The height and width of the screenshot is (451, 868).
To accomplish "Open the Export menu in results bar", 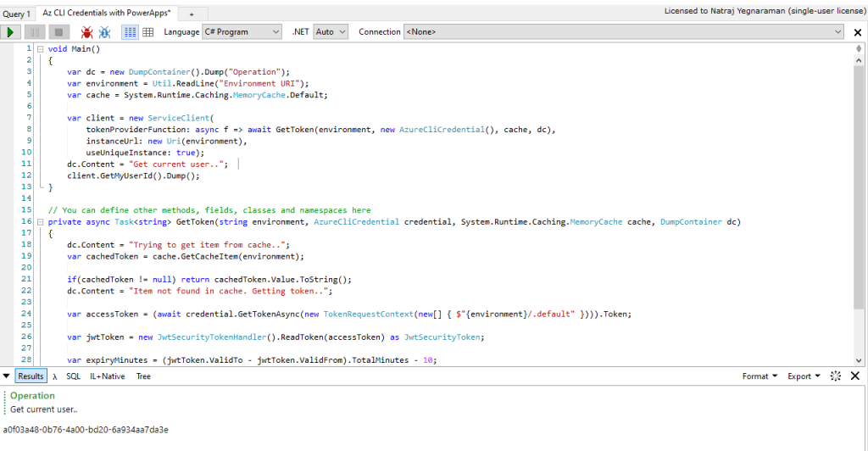I will (x=804, y=376).
